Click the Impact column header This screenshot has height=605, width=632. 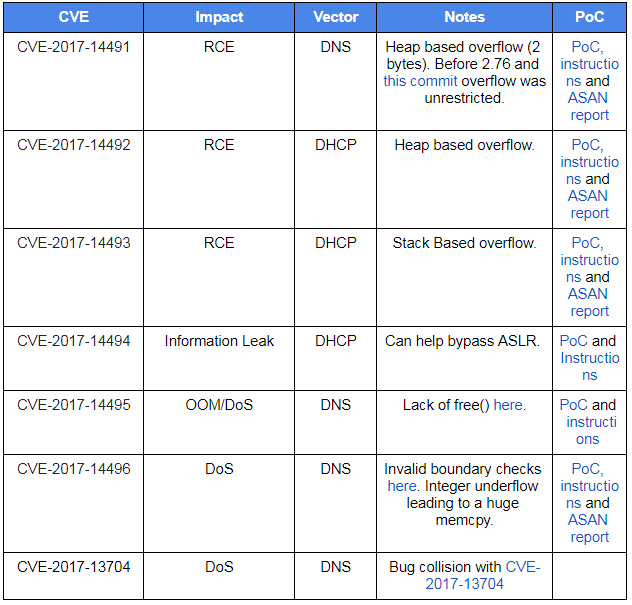[x=219, y=17]
